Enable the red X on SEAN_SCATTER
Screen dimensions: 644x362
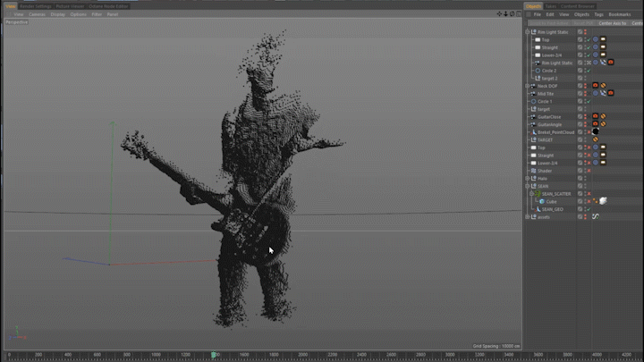[589, 194]
